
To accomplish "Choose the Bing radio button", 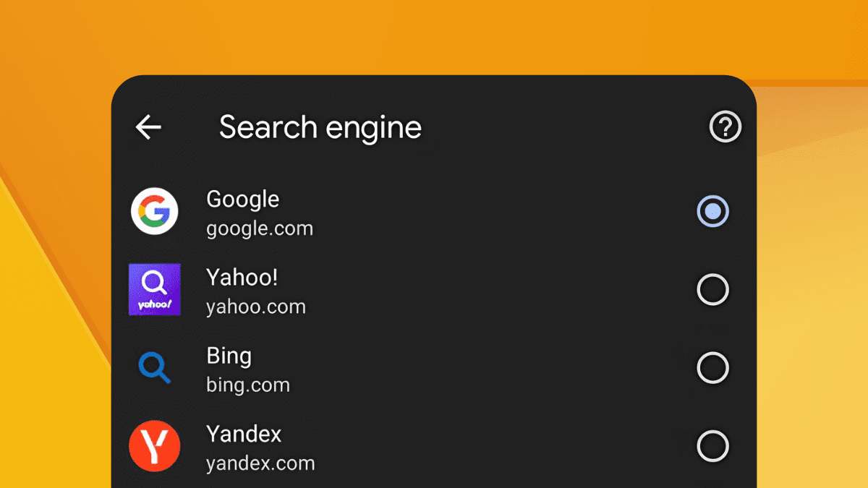I will 712,367.
